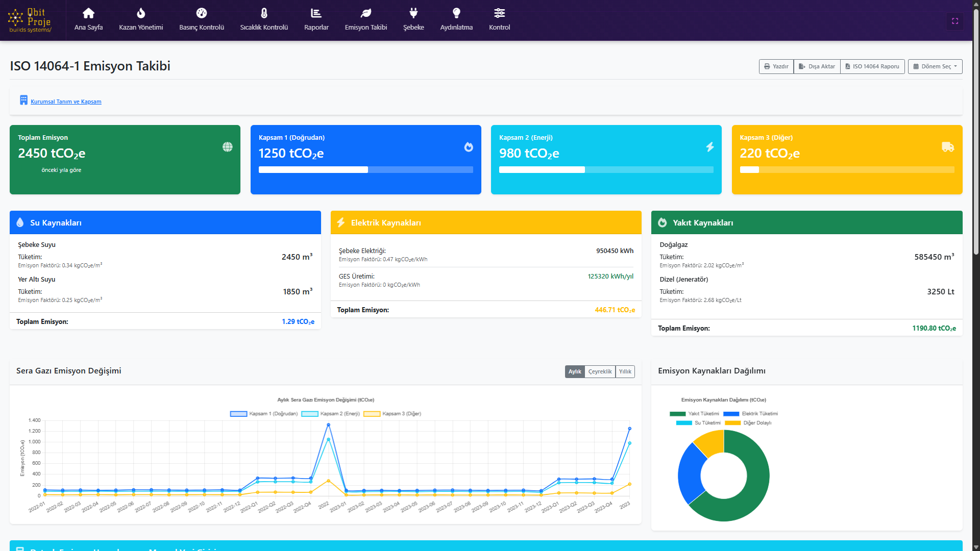980x551 pixels.
Task: Open Kazan Yönetimi flame icon
Action: pyautogui.click(x=141, y=13)
